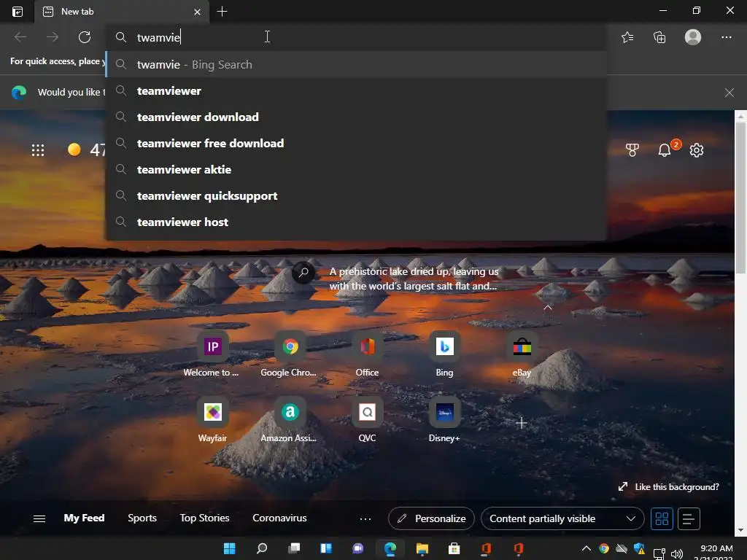
Task: Choose 'teamviewer free download' suggestion
Action: [356, 143]
